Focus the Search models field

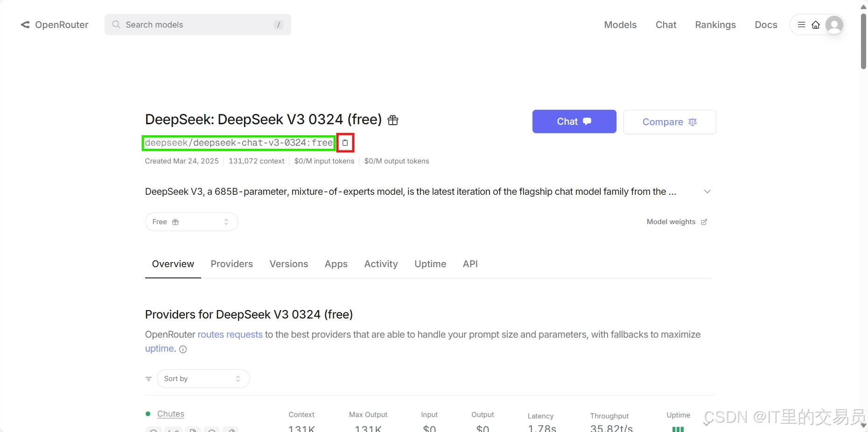198,24
